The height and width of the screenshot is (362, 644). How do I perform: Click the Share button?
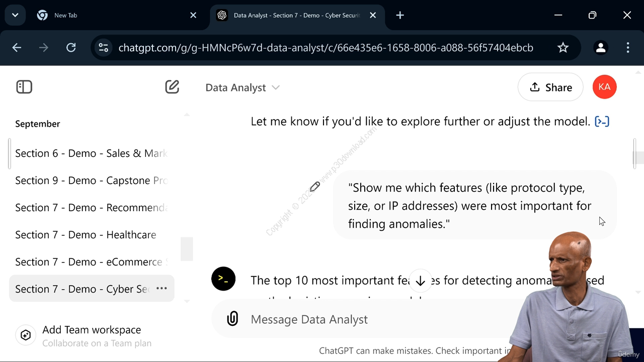[550, 87]
